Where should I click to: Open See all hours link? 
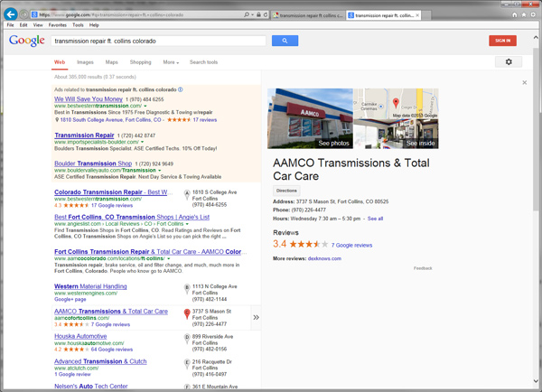pyautogui.click(x=375, y=219)
